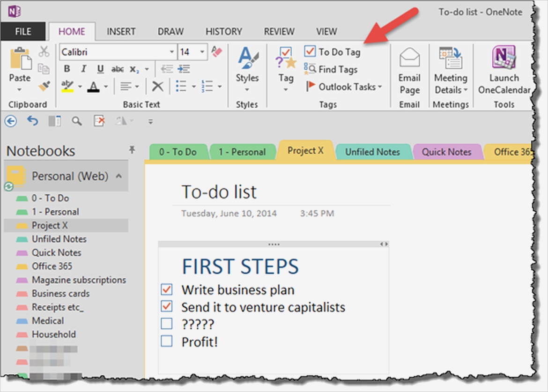This screenshot has width=548, height=392.
Task: Launch OneCalendar tool
Action: coord(504,70)
